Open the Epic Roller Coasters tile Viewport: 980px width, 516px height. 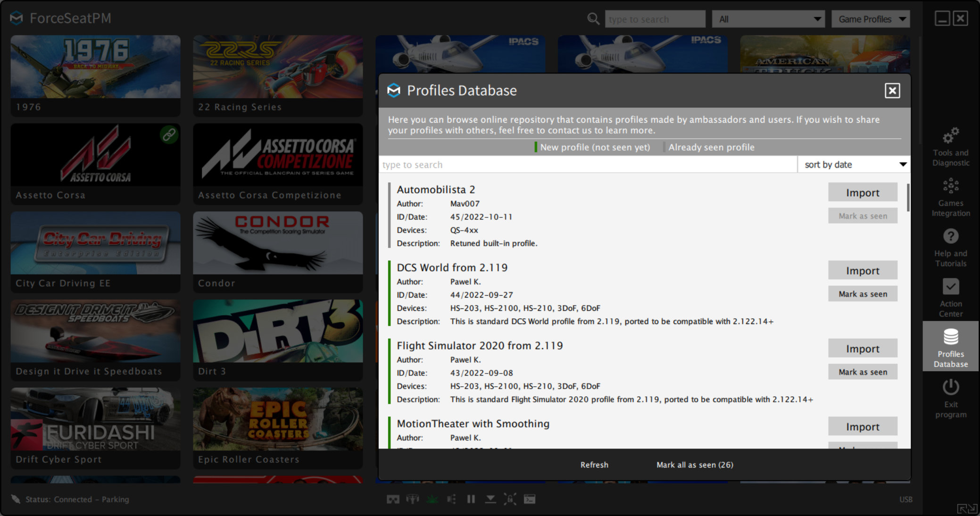pyautogui.click(x=278, y=428)
